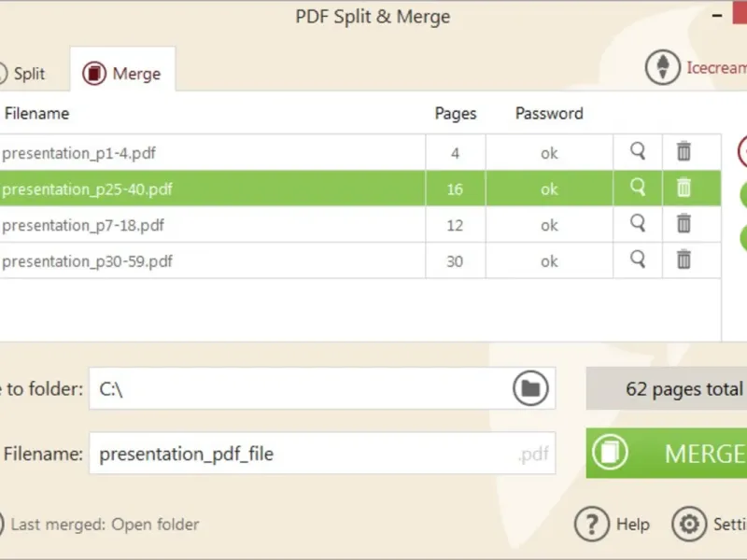Edit the output Filename field
The width and height of the screenshot is (747, 560).
303,455
